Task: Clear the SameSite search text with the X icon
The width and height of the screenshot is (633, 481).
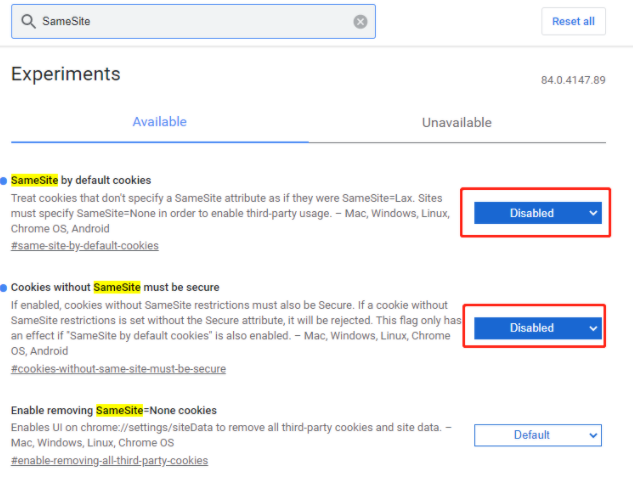Action: pyautogui.click(x=360, y=21)
